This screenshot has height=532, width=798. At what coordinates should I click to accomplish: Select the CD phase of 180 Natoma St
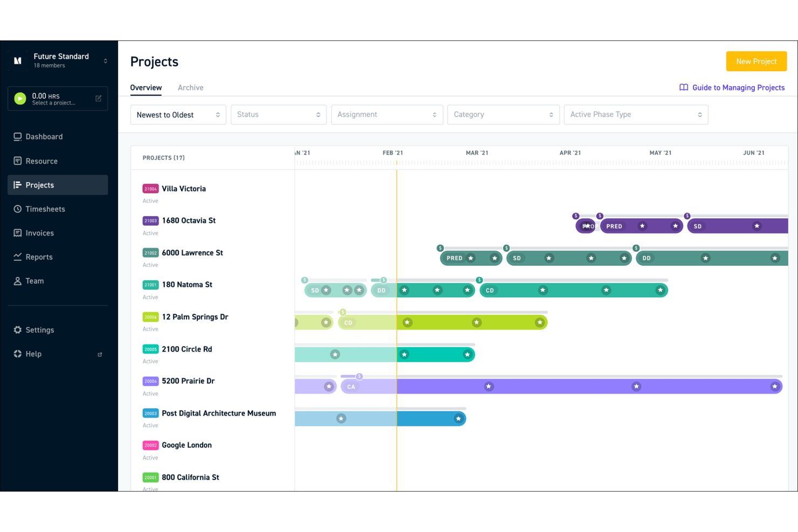pos(574,291)
